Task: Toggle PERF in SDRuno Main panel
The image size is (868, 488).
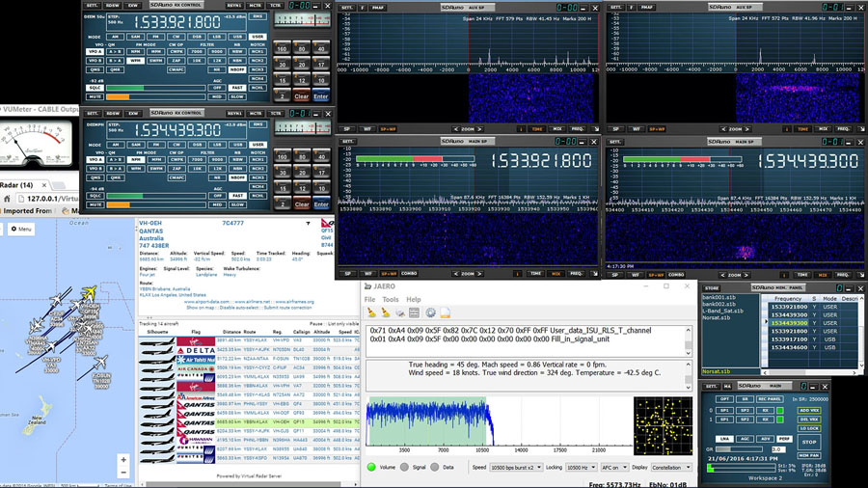Action: click(x=784, y=438)
